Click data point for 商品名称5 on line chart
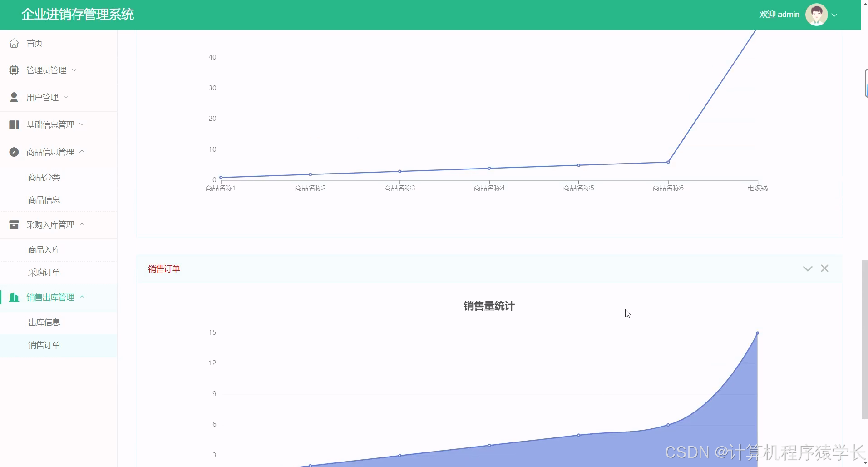The height and width of the screenshot is (467, 868). tap(579, 165)
